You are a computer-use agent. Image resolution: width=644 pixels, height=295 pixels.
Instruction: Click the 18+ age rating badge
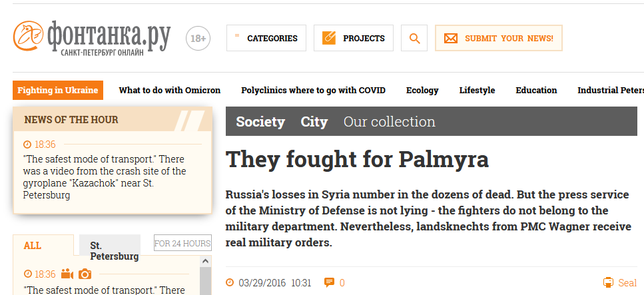(198, 39)
